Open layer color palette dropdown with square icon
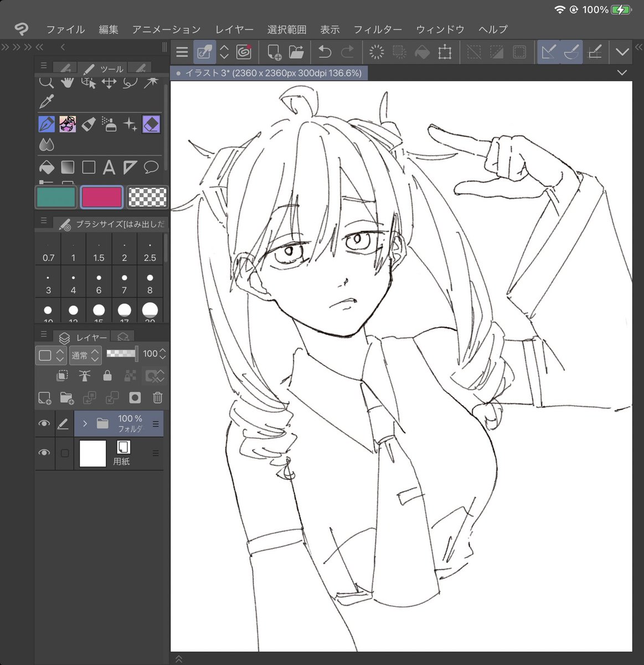Screen dimensions: 644x665 (x=51, y=355)
